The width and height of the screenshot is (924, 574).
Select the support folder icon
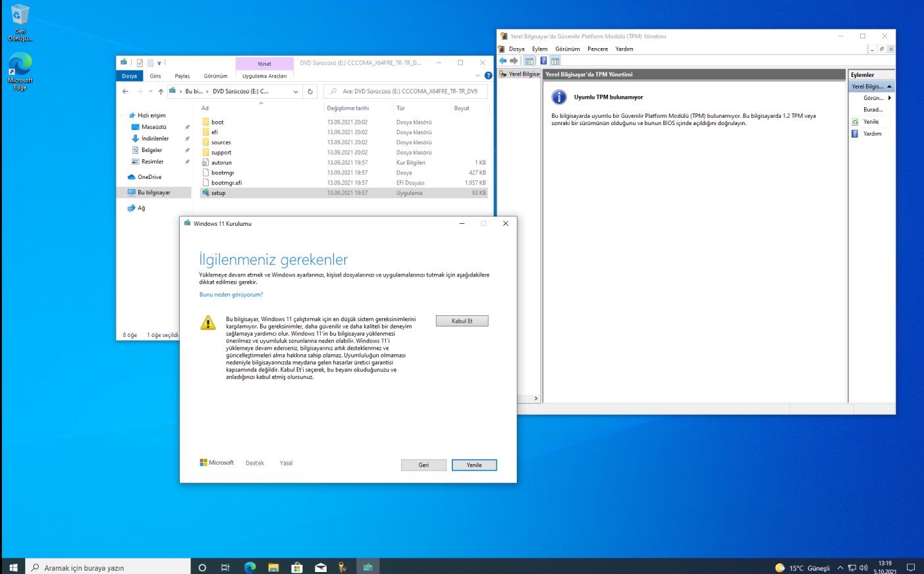[x=205, y=153]
